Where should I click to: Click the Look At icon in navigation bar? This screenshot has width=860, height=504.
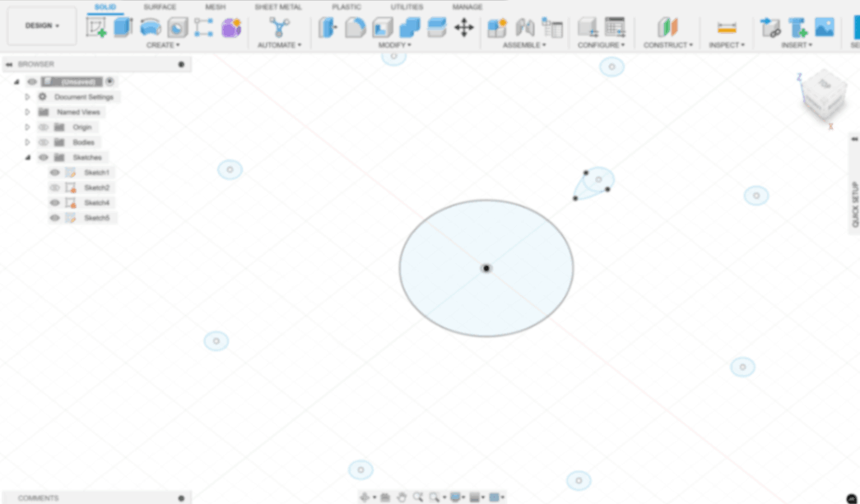pos(385,497)
